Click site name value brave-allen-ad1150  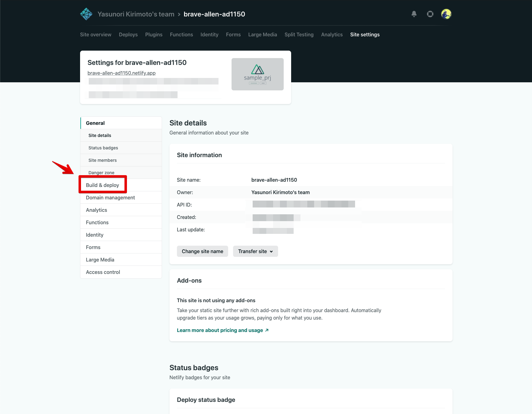(274, 180)
